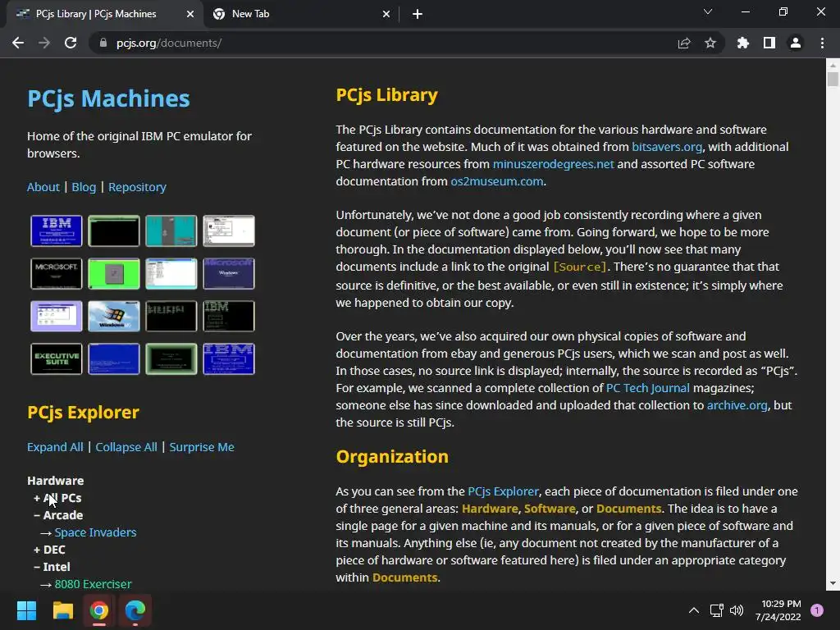Viewport: 840px width, 630px height.
Task: Open the blue IBM logo thumbnail in bottom row
Action: pyautogui.click(x=229, y=359)
